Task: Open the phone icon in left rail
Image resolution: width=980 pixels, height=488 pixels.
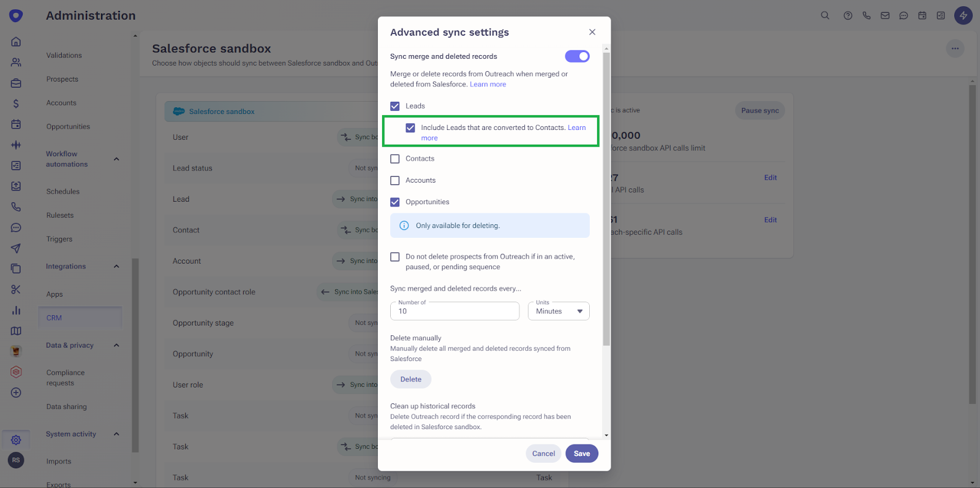Action: pos(16,207)
